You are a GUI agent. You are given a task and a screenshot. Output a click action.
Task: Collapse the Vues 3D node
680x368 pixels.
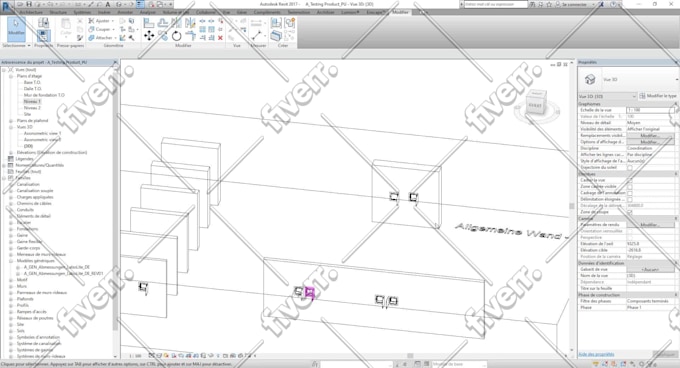click(x=11, y=127)
